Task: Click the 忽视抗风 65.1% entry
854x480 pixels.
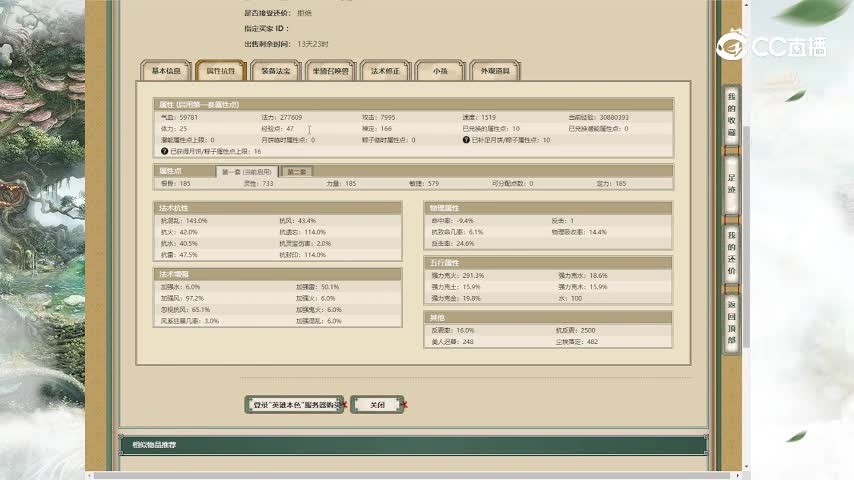Action: tap(186, 309)
